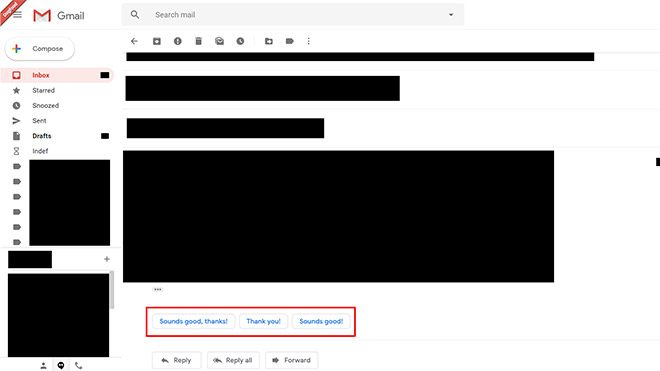Snooze this conversation with the clock icon
660x371 pixels.
tap(240, 41)
